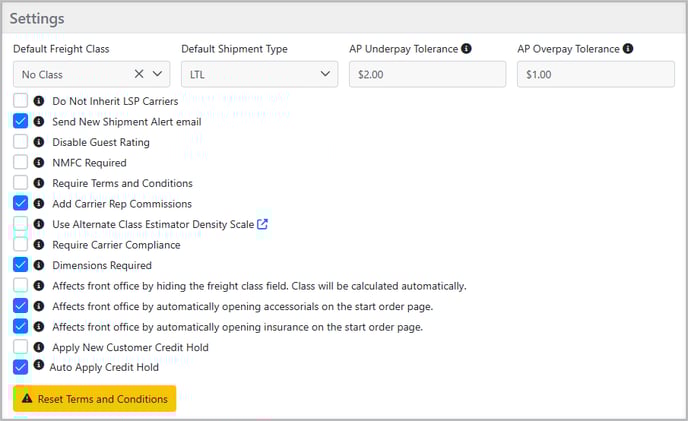
Task: Click info icon for Dimensions Required
Action: (39, 265)
